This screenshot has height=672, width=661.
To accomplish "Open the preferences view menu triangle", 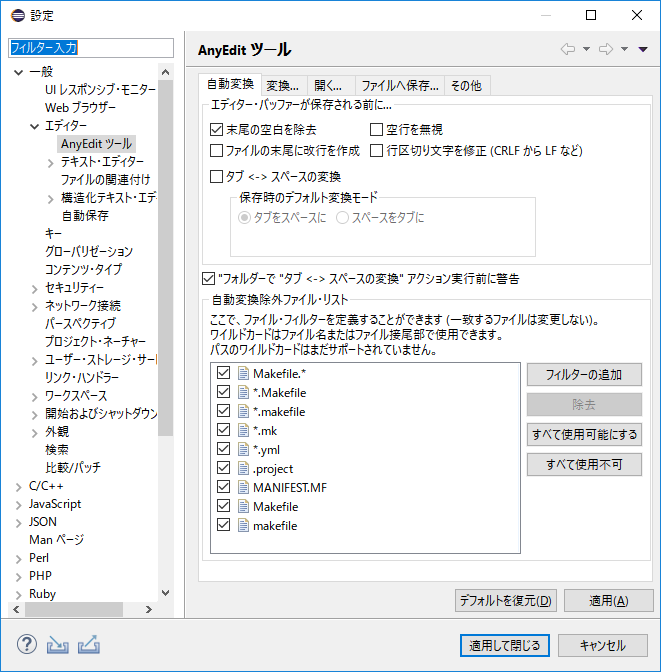I will tap(643, 49).
